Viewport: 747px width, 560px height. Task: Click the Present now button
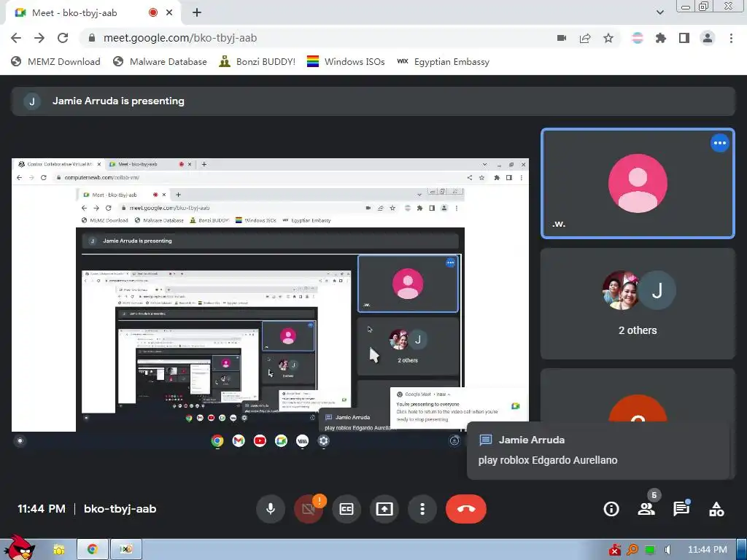(x=384, y=509)
